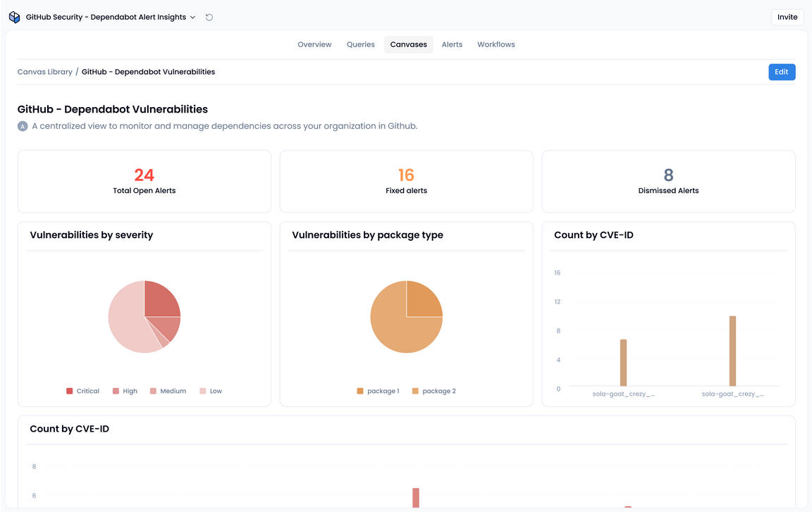
Task: Click the taller bar in Count by CVE-ID chart
Action: [733, 351]
